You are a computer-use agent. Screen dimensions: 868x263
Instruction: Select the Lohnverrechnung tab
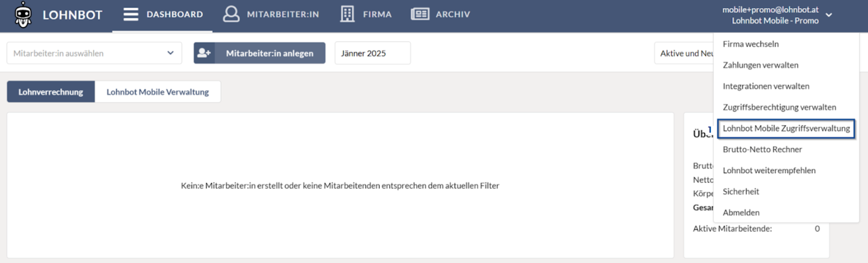pos(51,92)
